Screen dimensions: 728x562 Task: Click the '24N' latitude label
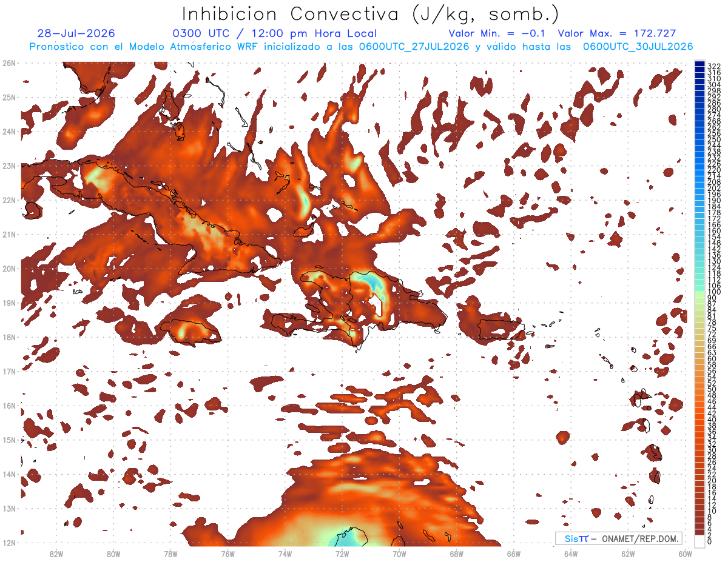point(9,132)
